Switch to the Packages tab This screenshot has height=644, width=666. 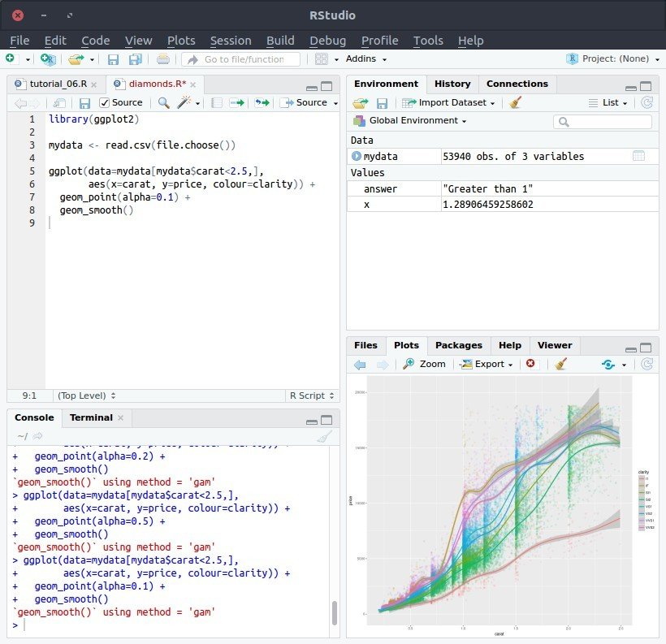[x=459, y=345]
